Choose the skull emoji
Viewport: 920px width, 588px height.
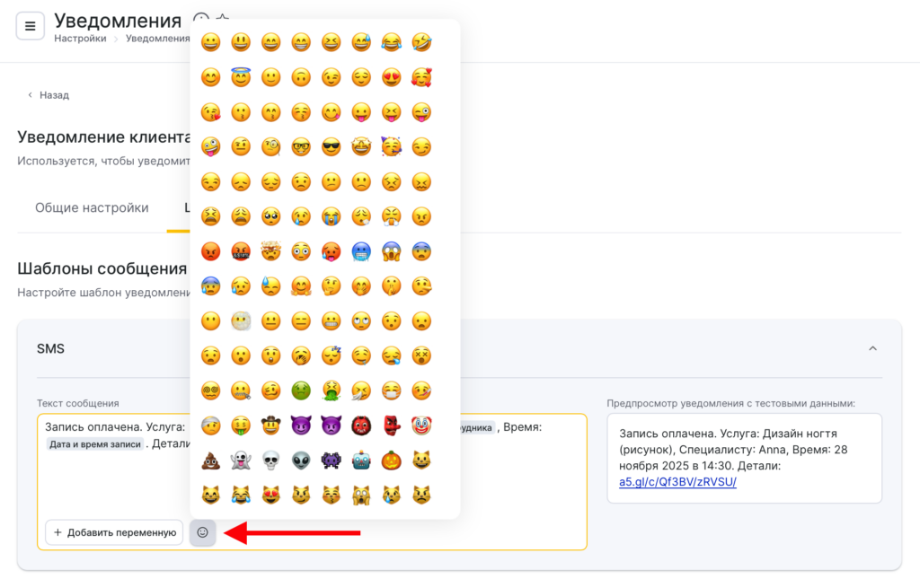coord(271,461)
